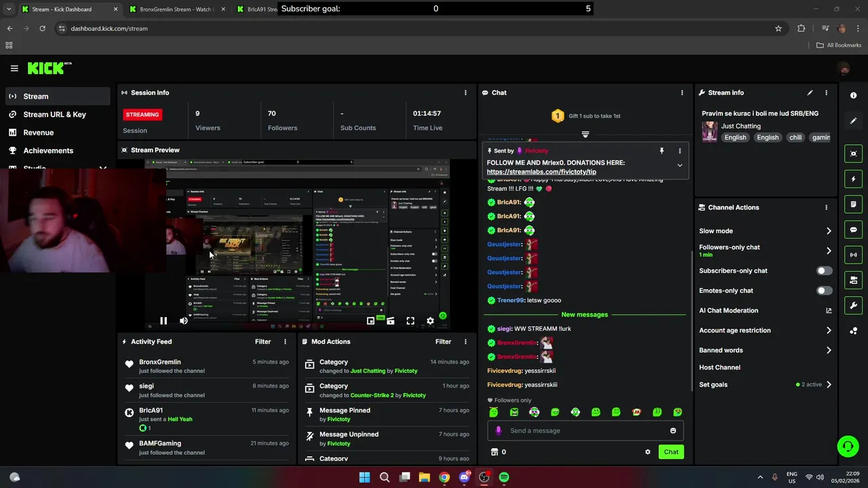Toggle the wrench stream info icon in the right rail

(854, 306)
